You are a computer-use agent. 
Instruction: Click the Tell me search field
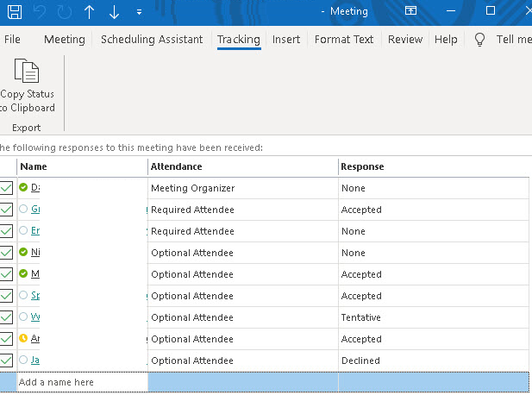[x=514, y=40]
